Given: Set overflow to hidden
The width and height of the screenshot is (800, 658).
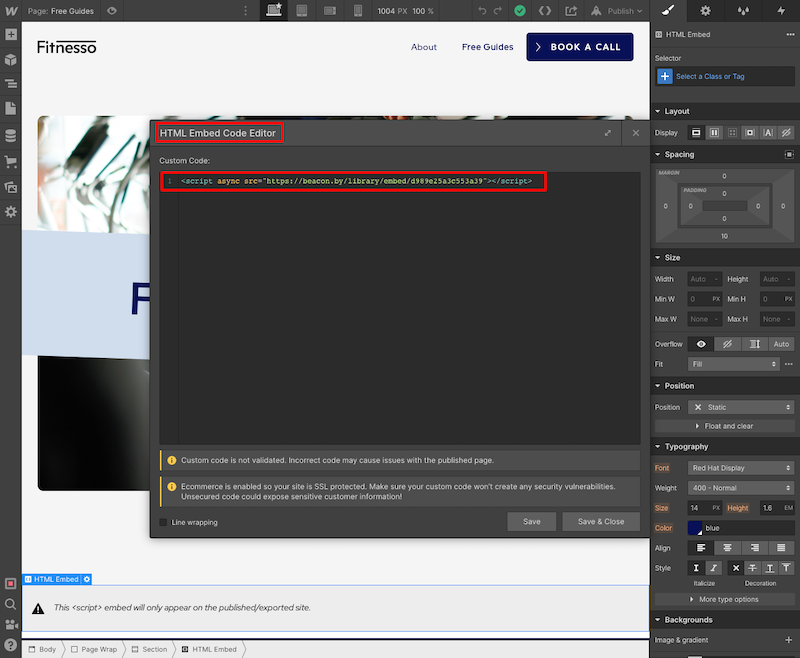Looking at the screenshot, I should pos(727,344).
